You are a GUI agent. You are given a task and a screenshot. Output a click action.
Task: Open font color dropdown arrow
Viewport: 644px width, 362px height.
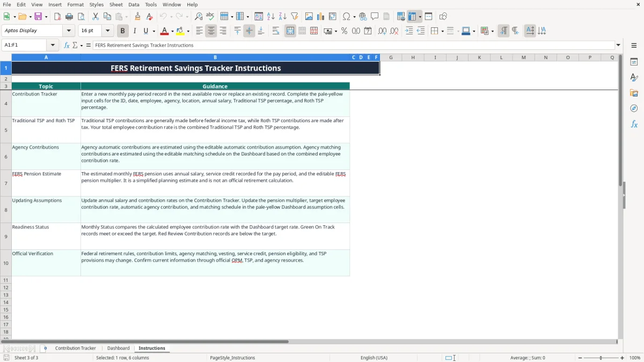click(x=172, y=31)
